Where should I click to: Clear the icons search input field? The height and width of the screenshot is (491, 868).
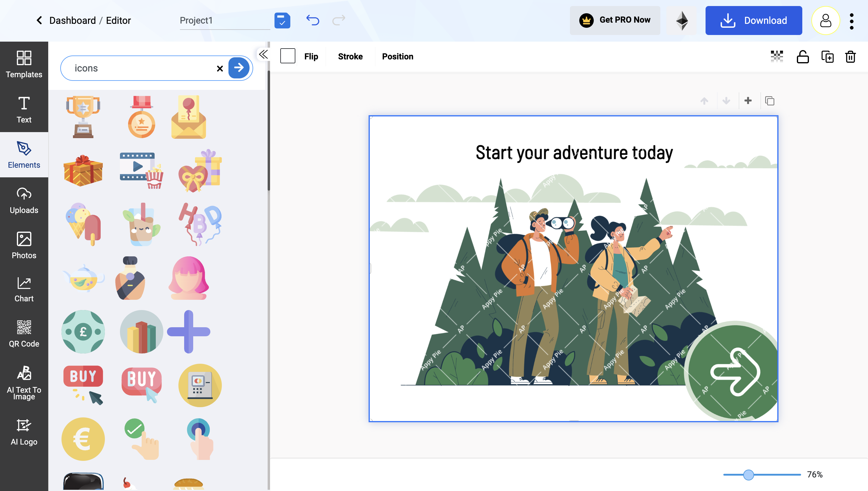[219, 68]
